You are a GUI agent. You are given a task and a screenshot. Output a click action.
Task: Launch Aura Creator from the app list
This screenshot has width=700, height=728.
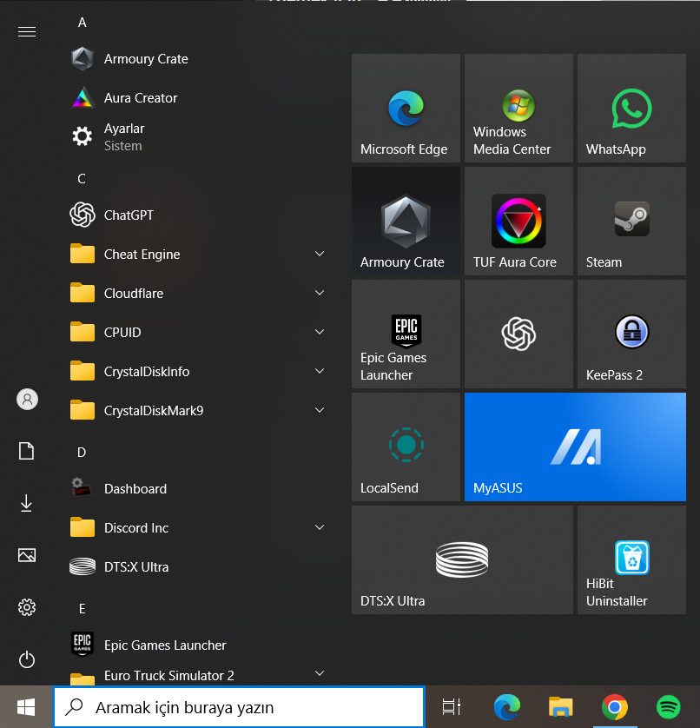click(197, 98)
